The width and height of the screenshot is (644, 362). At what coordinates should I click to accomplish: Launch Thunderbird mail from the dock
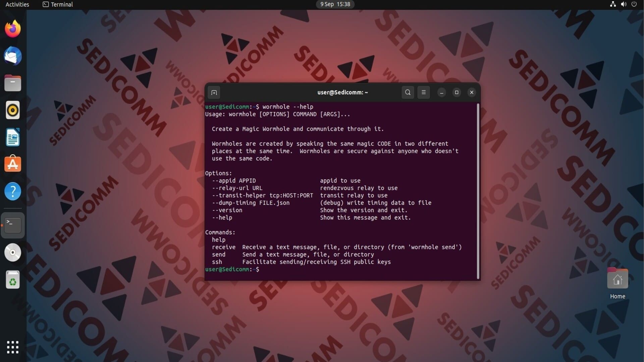tap(13, 56)
